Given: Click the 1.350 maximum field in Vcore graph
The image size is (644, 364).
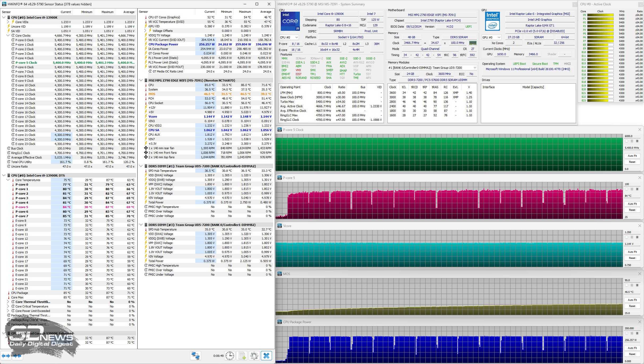Looking at the screenshot, I should (x=632, y=232).
